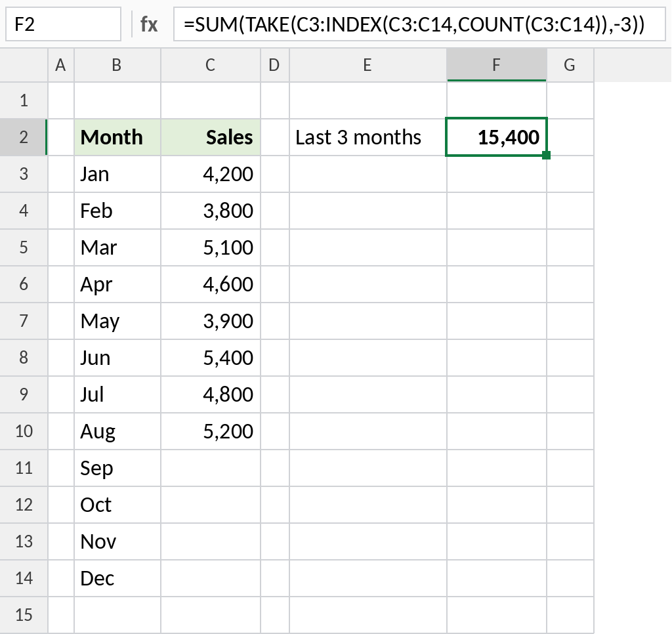Screen dimensions: 672x634
Task: Select row 8 header
Action: click(x=24, y=358)
